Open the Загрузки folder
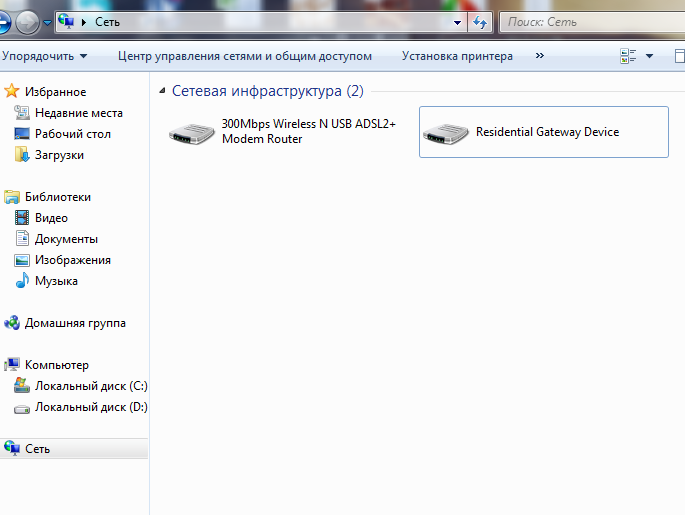This screenshot has width=685, height=515. coord(59,155)
